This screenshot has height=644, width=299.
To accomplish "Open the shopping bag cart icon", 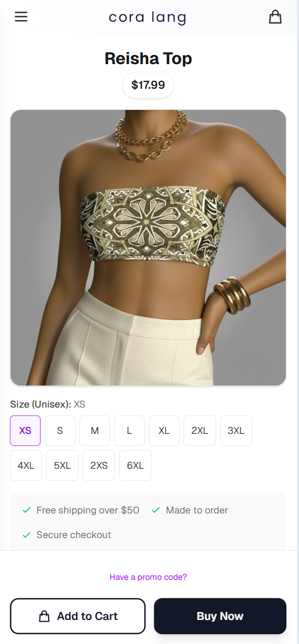I will 275,17.
